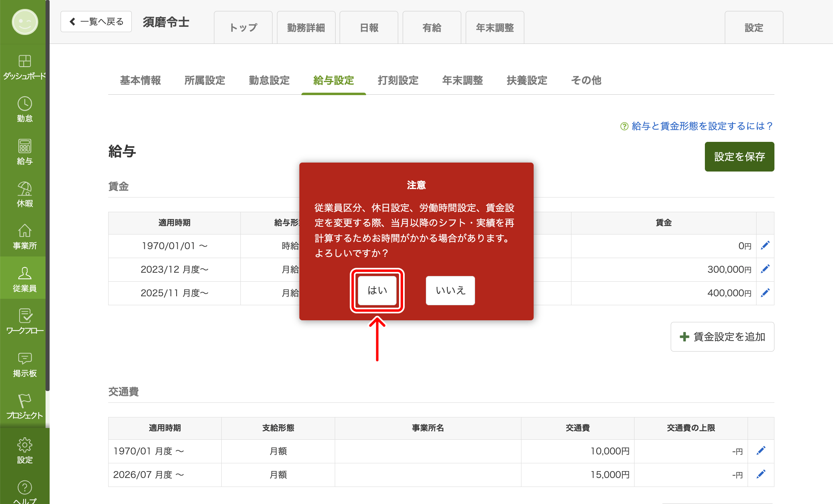Viewport: 833px width, 504px height.
Task: Open ヘルプ in the sidebar
Action: [24, 492]
